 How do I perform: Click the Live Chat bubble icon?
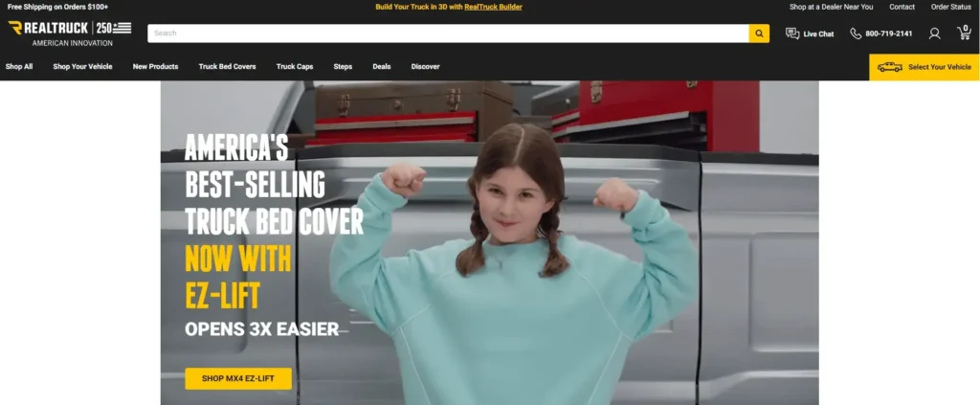point(792,34)
